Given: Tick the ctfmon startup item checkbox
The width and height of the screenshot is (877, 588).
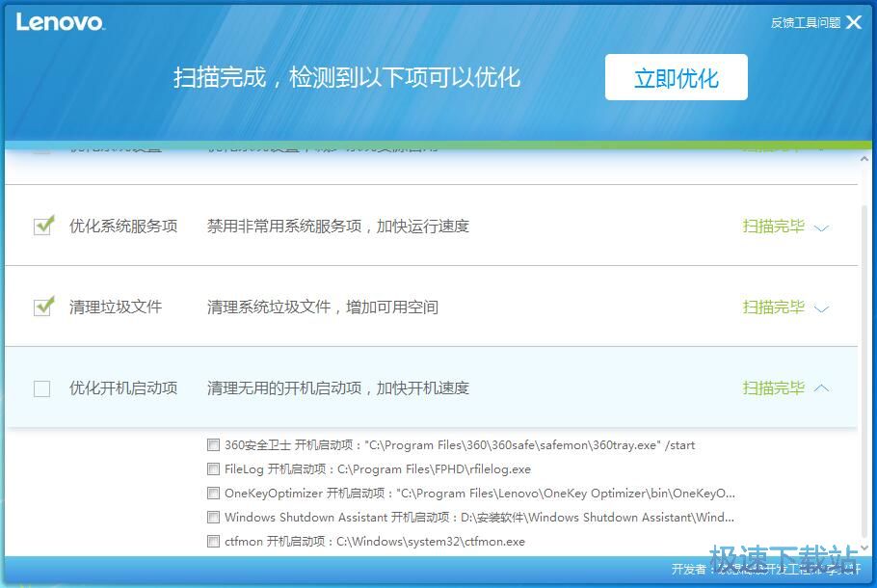Looking at the screenshot, I should click(x=213, y=542).
